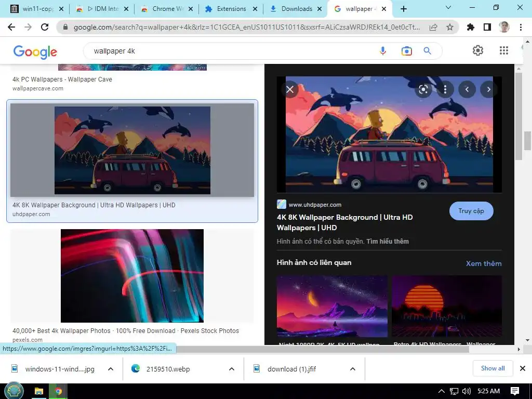Image resolution: width=532 pixels, height=399 pixels.
Task: Open the large preview image of van
Action: point(389,135)
